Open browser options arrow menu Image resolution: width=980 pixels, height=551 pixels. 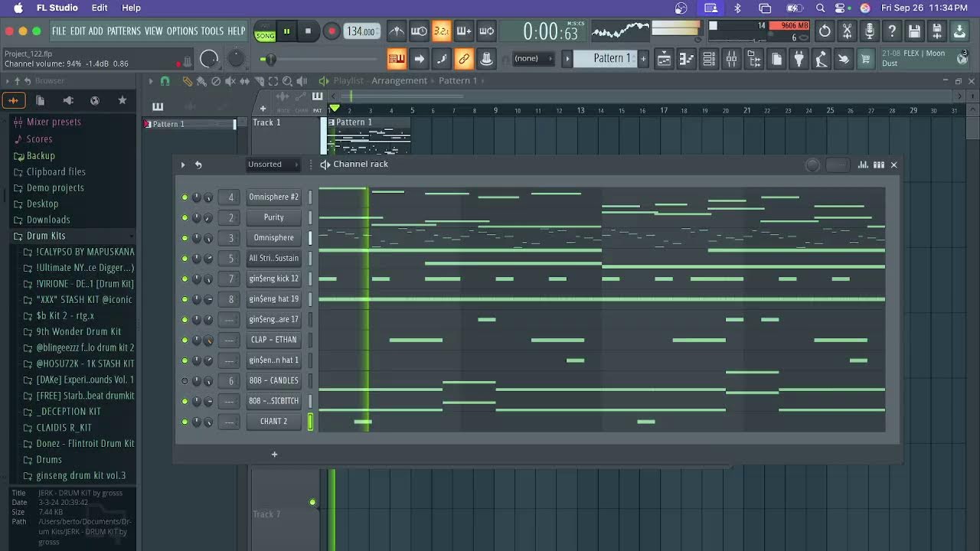point(7,81)
